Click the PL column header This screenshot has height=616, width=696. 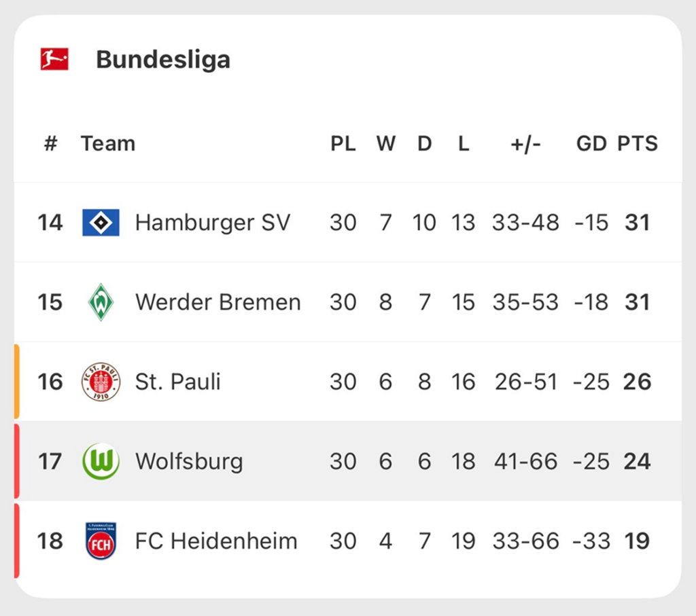coord(343,144)
